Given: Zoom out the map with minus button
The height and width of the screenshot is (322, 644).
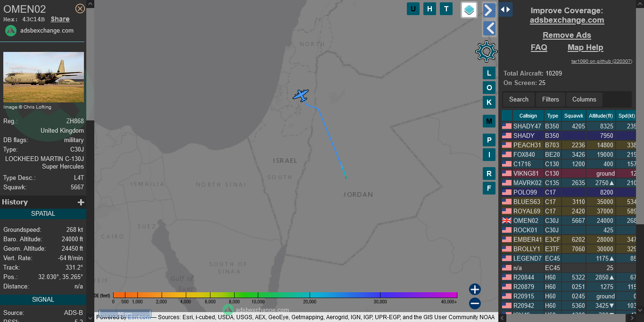Looking at the screenshot, I should pos(475,304).
